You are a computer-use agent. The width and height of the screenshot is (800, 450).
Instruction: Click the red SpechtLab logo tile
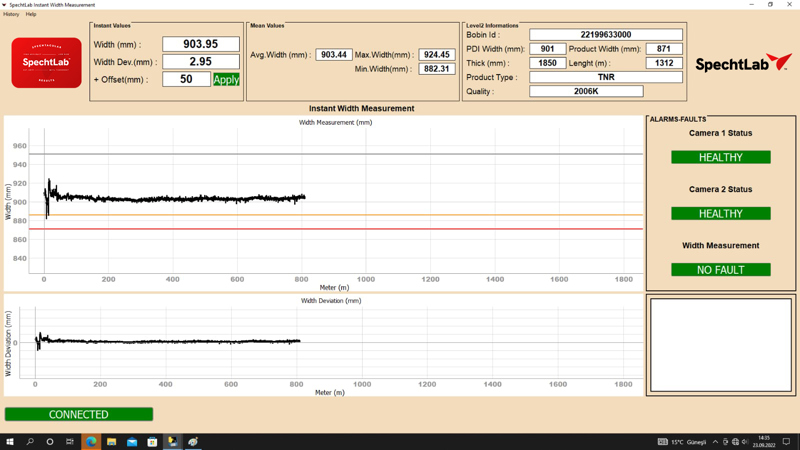tap(46, 63)
